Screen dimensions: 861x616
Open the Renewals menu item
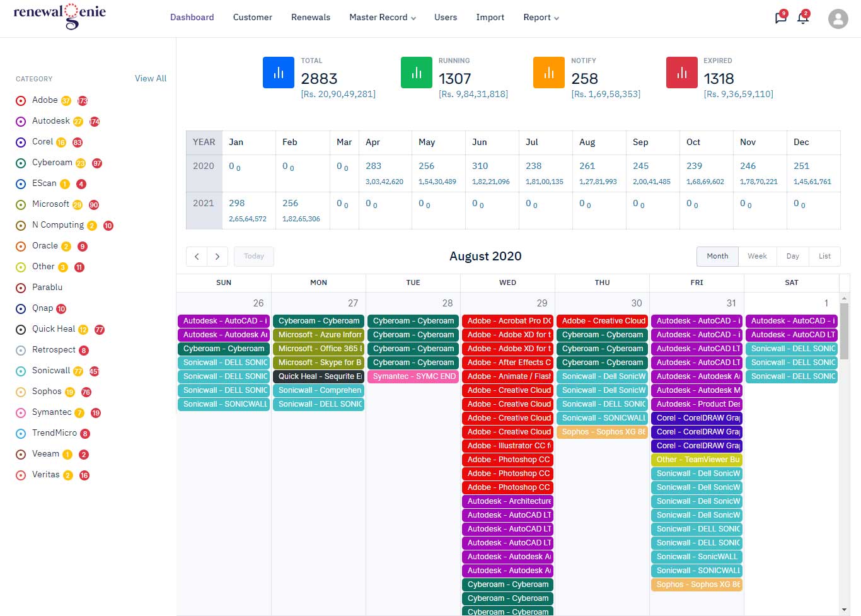311,18
